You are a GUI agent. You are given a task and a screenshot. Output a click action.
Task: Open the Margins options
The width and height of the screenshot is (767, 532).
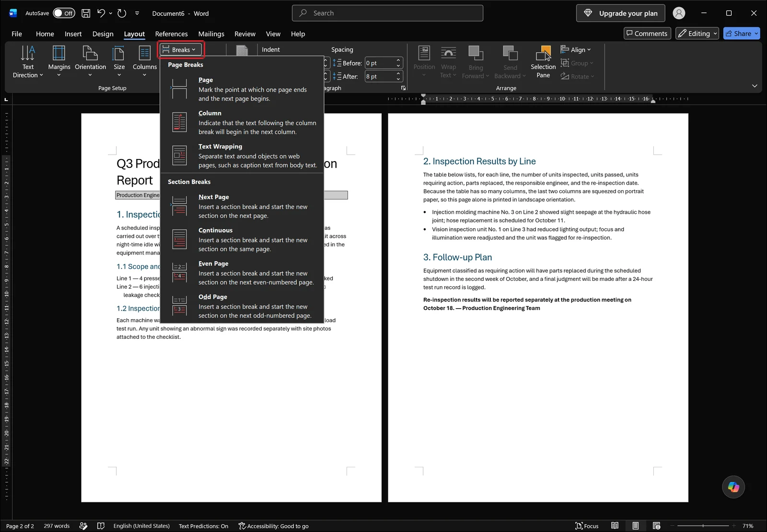(59, 61)
